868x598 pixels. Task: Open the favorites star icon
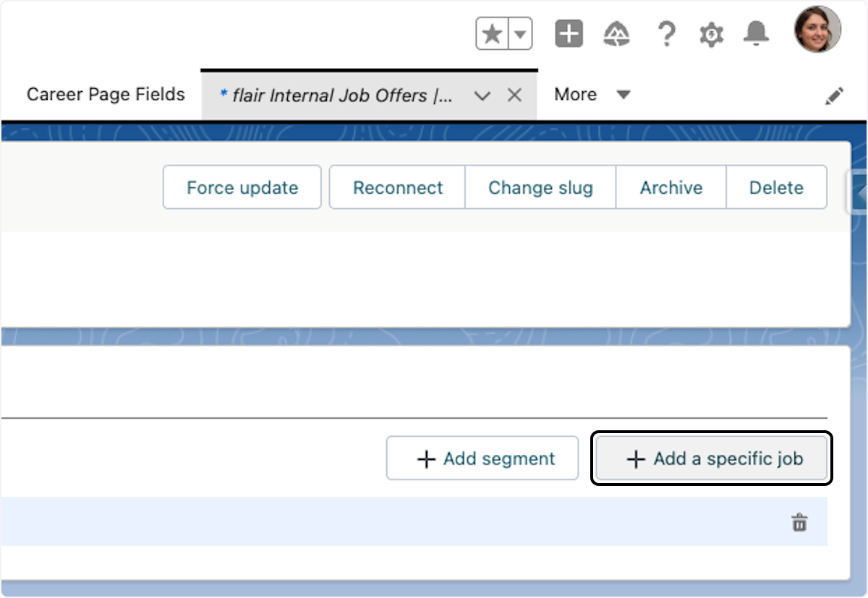[x=490, y=33]
